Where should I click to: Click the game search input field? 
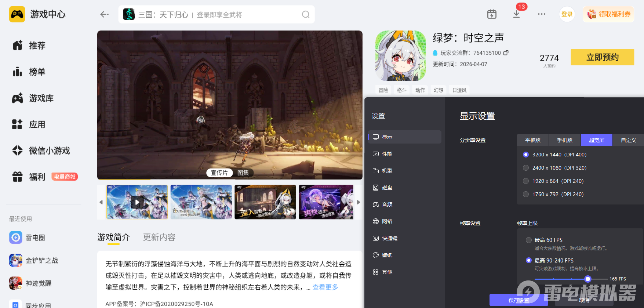(x=217, y=14)
